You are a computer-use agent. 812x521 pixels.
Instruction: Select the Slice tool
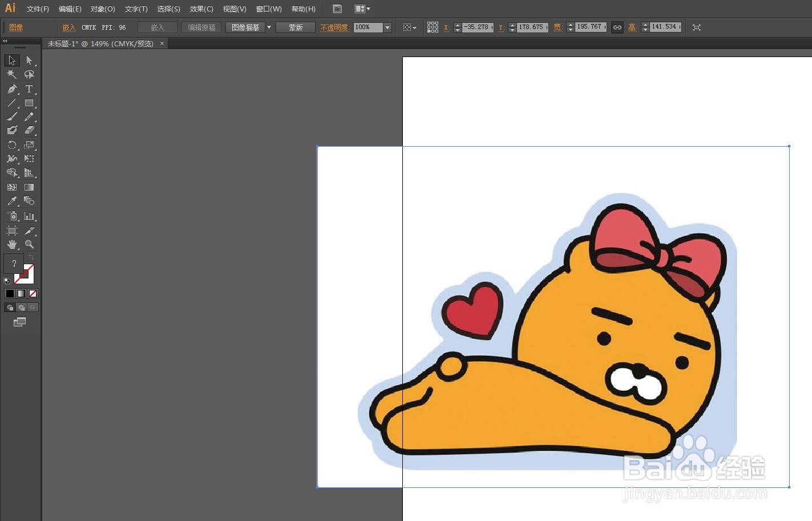click(29, 231)
